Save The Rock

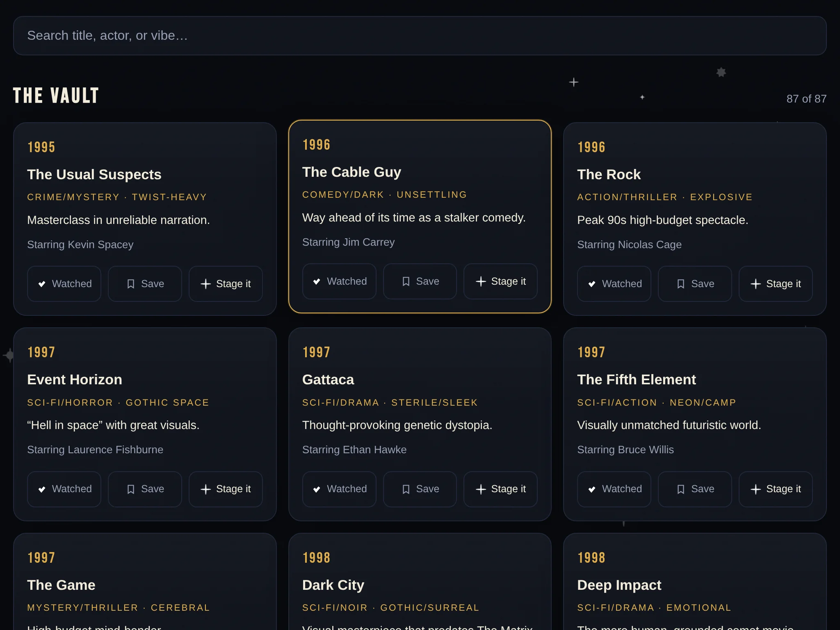coord(695,284)
